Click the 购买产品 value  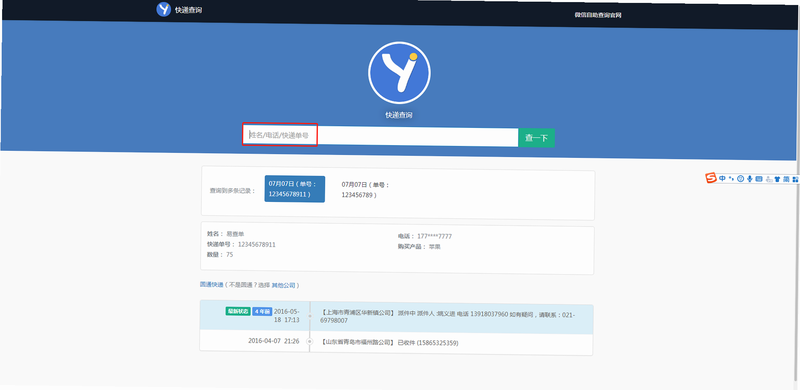(434, 247)
